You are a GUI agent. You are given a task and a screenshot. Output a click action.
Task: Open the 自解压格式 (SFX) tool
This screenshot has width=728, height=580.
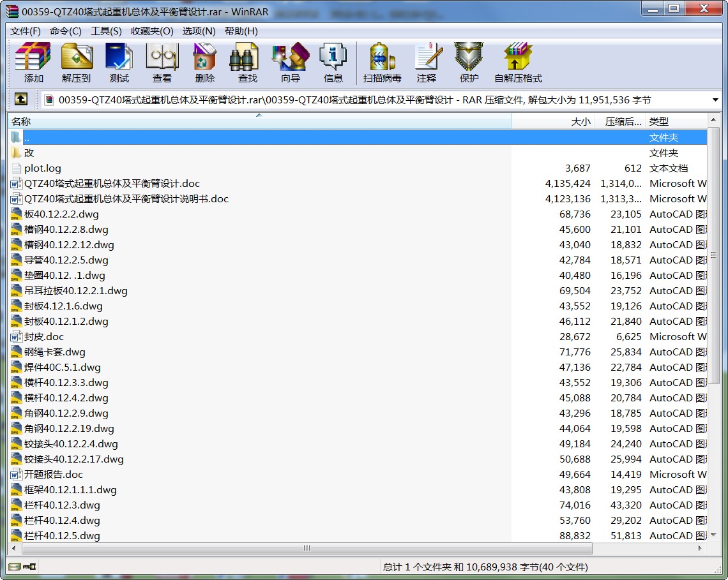click(517, 63)
